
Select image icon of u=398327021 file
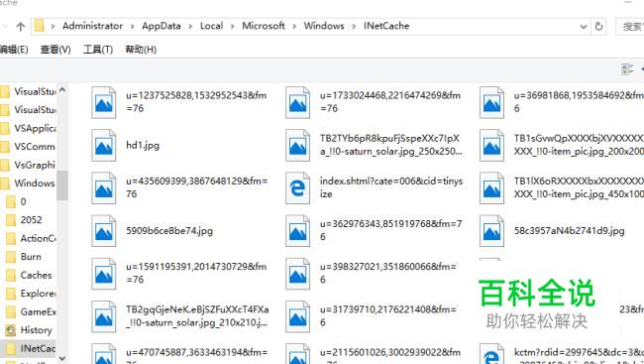pos(297,274)
